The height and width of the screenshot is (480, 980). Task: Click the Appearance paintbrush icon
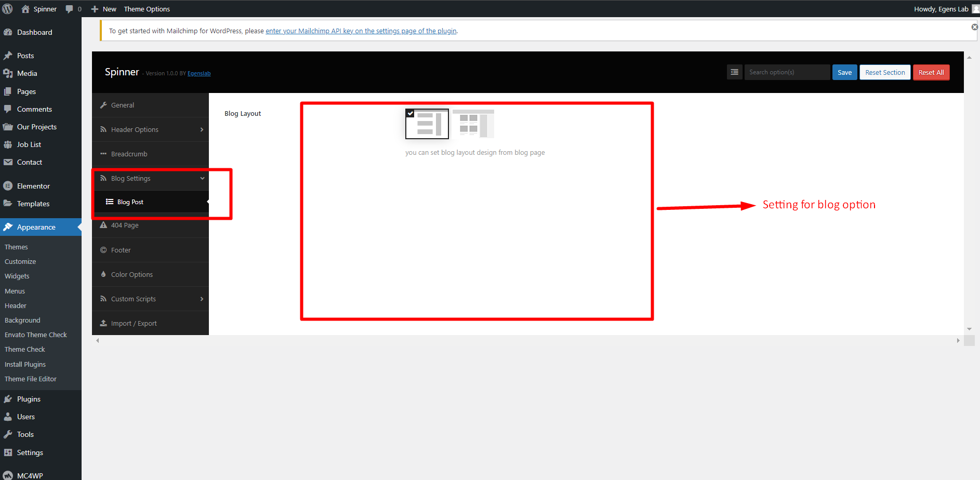(x=8, y=227)
